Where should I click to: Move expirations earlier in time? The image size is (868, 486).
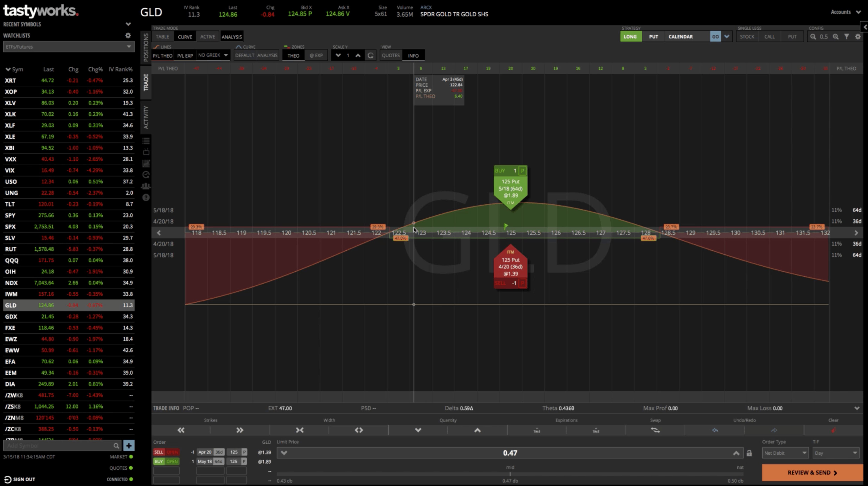click(537, 430)
